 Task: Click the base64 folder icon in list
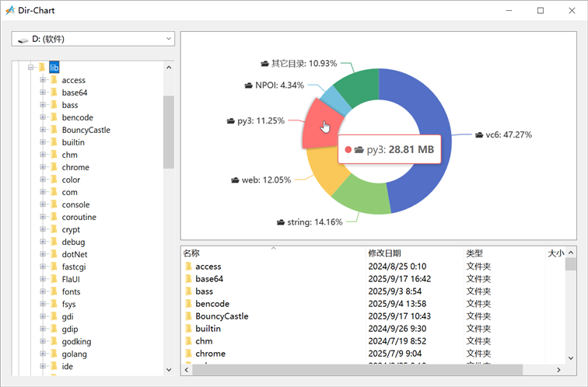[188, 279]
